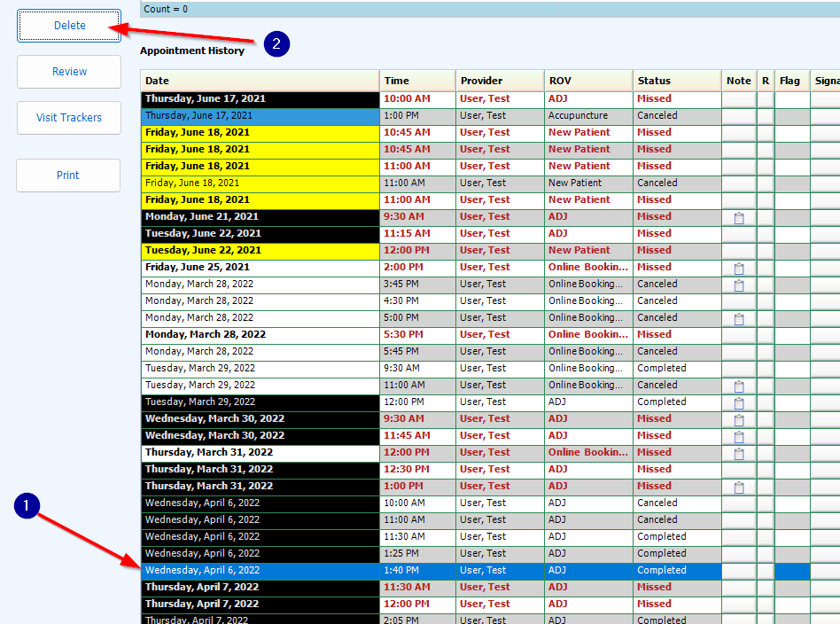Select Wednesday April 6 10:00 AM canceled row

[x=490, y=503]
